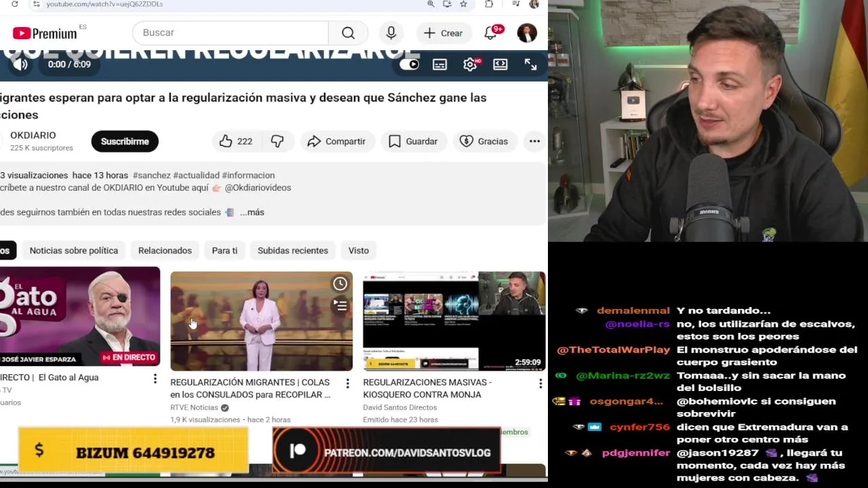Open options menu for El Gato al Agua video

click(x=155, y=378)
